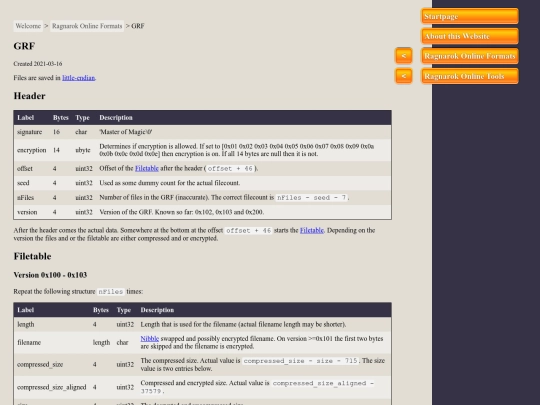This screenshot has height=405, width=540.
Task: Collapse arrow beside Ragnarok Online Tools
Action: click(404, 76)
